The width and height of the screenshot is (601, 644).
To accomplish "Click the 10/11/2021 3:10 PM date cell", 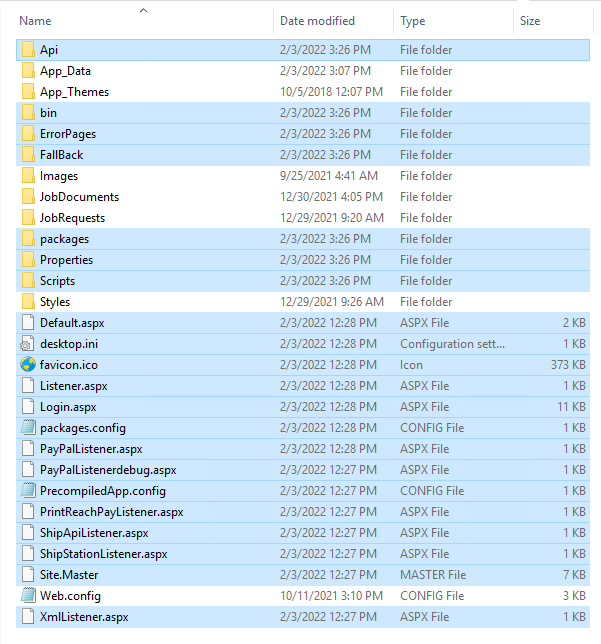I will click(x=331, y=596).
